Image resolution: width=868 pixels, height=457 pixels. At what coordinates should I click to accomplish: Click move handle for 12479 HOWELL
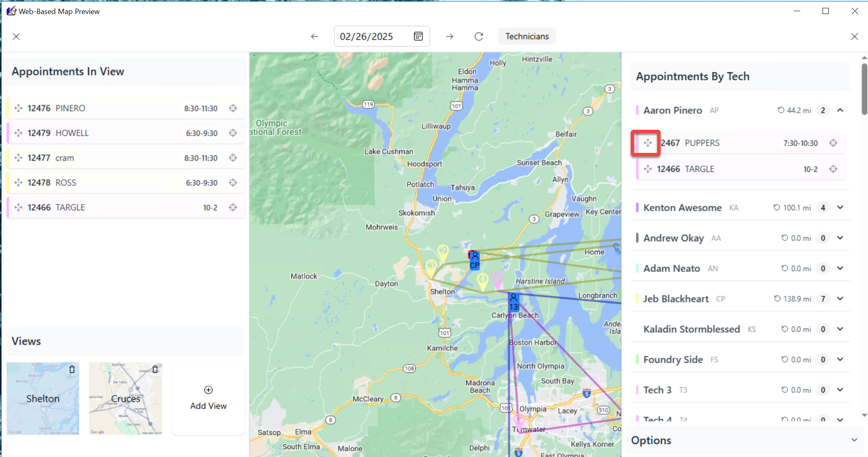click(18, 133)
